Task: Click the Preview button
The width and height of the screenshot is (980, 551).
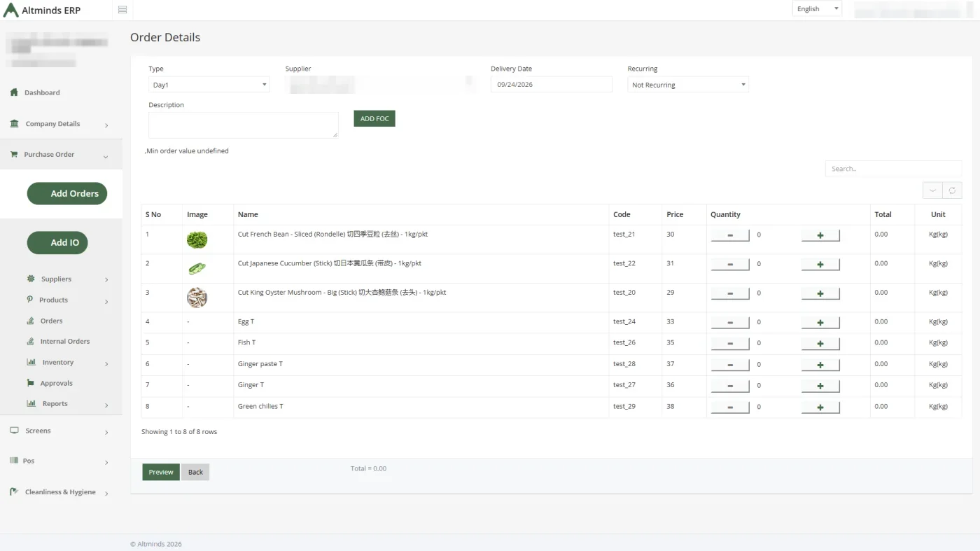Action: (161, 472)
